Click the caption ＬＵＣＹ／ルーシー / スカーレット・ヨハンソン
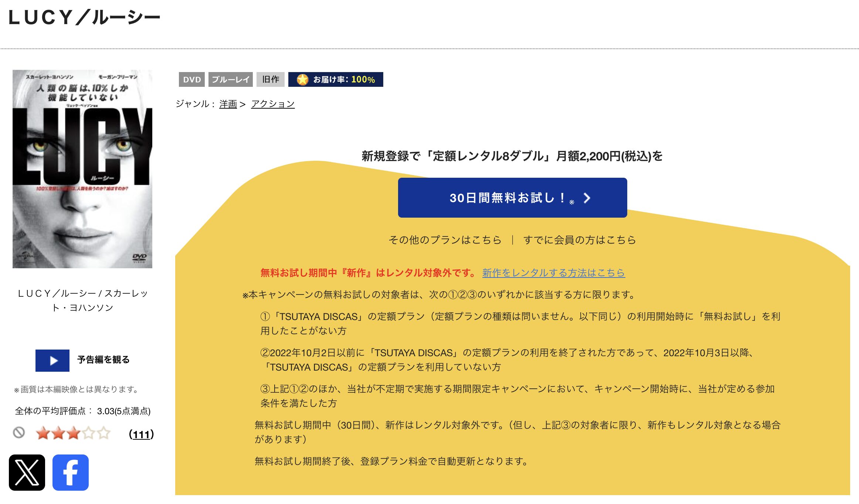The height and width of the screenshot is (504, 859). (x=82, y=300)
